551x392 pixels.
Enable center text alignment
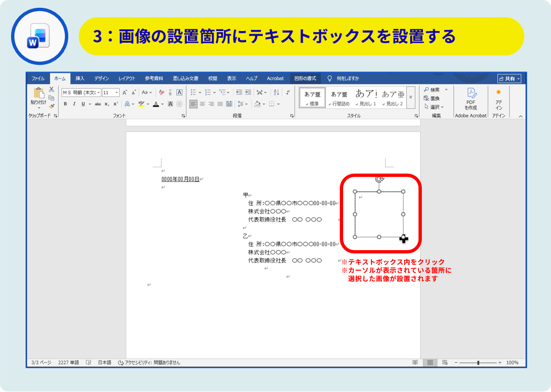pos(202,104)
